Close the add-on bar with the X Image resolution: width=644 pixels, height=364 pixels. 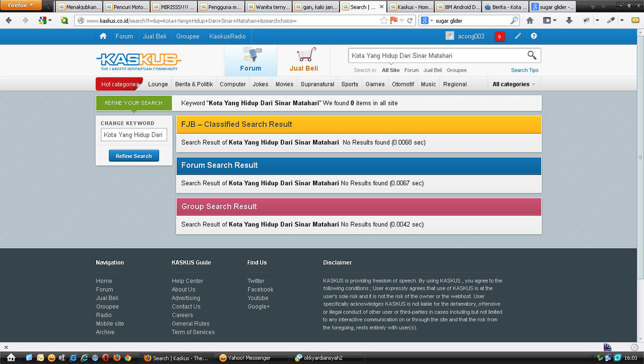(6, 347)
